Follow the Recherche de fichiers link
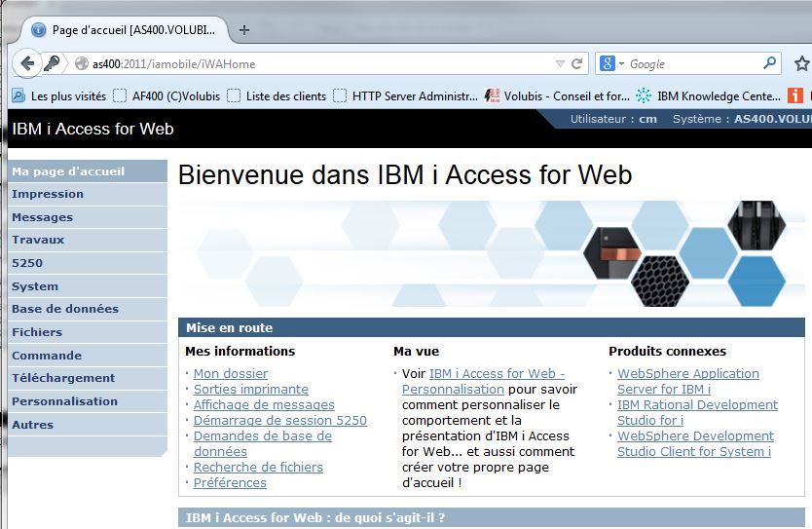812x529 pixels. pos(258,467)
